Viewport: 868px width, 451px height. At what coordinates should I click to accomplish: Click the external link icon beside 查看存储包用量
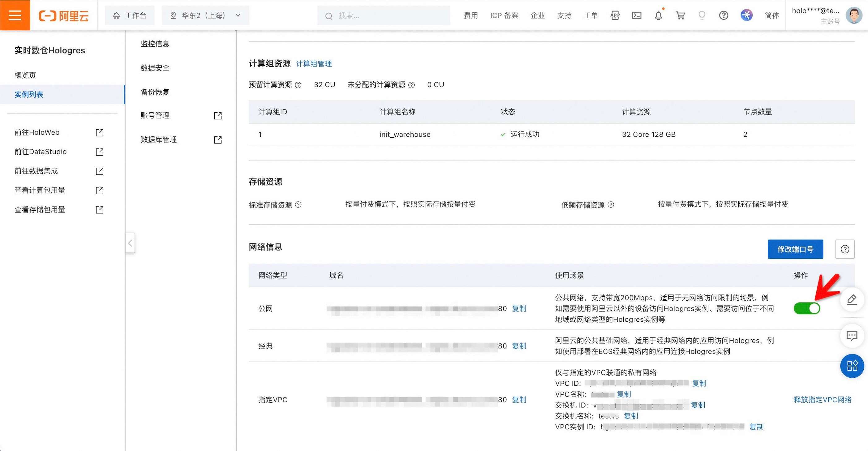click(x=99, y=210)
